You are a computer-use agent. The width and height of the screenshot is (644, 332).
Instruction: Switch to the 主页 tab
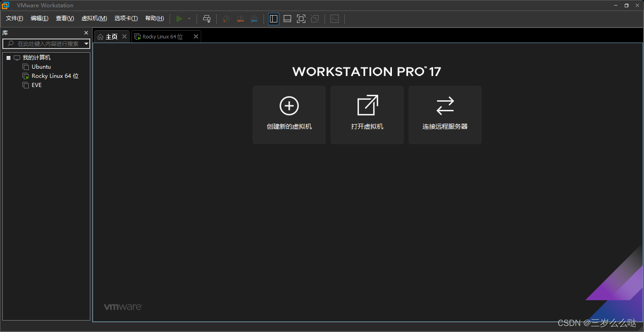tap(112, 37)
